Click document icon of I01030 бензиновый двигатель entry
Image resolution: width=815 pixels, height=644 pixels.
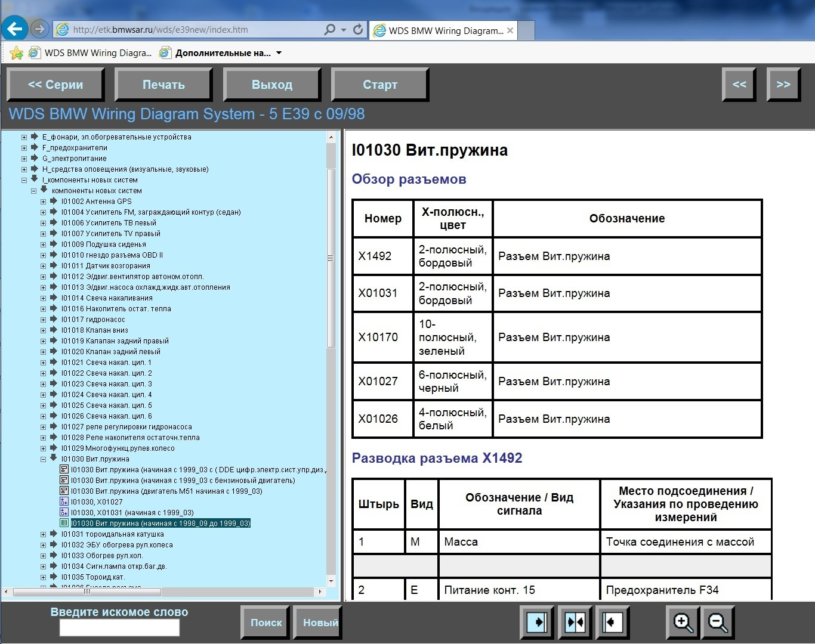tap(64, 480)
